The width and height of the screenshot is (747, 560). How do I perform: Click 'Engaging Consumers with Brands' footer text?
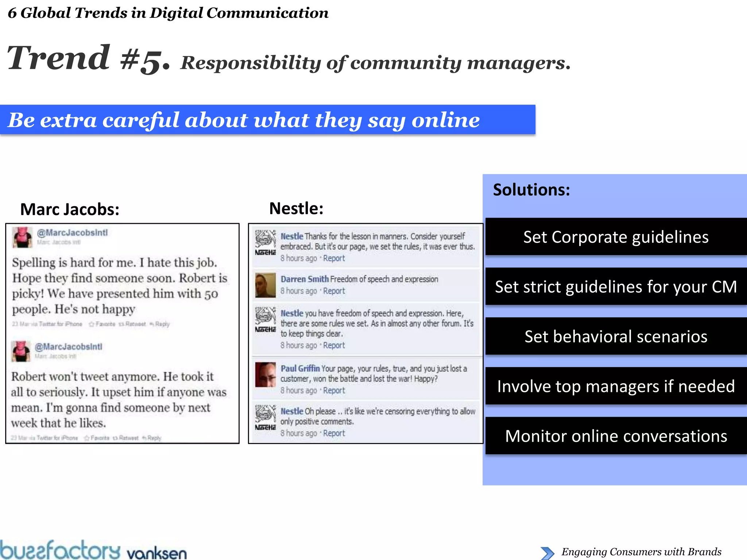click(x=641, y=552)
